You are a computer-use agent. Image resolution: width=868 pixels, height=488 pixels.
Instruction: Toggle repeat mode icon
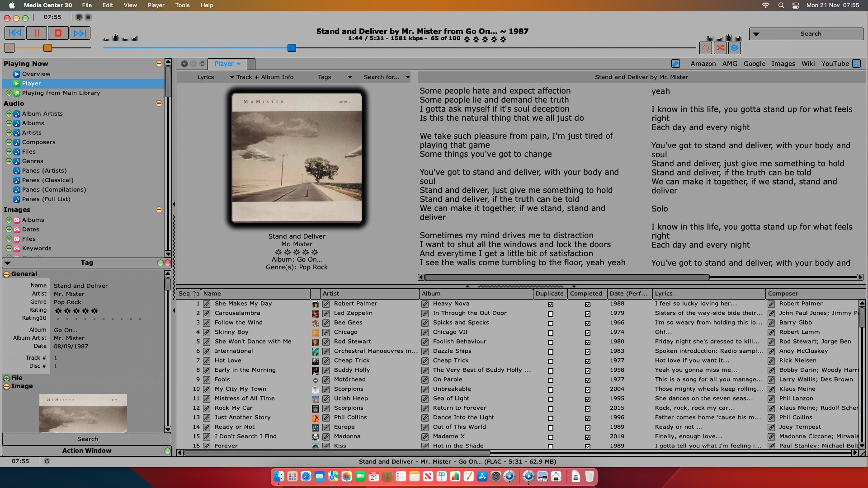click(x=706, y=48)
